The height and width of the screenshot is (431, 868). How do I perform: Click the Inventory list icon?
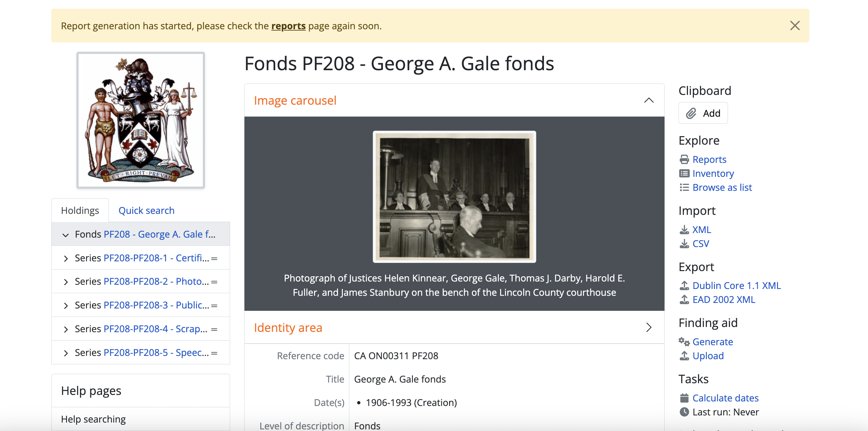[x=684, y=174]
